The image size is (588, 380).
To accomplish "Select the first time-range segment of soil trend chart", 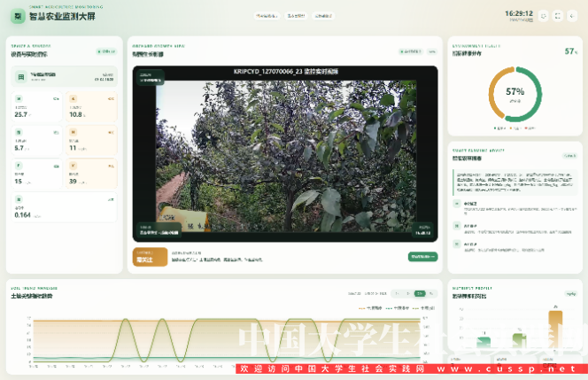I will coord(397,293).
